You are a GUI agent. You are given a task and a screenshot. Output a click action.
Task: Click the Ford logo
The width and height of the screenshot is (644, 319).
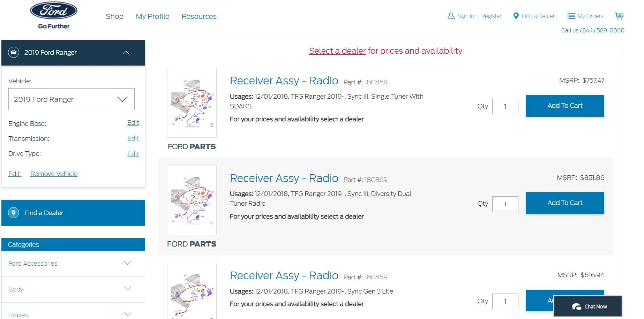coord(54,11)
